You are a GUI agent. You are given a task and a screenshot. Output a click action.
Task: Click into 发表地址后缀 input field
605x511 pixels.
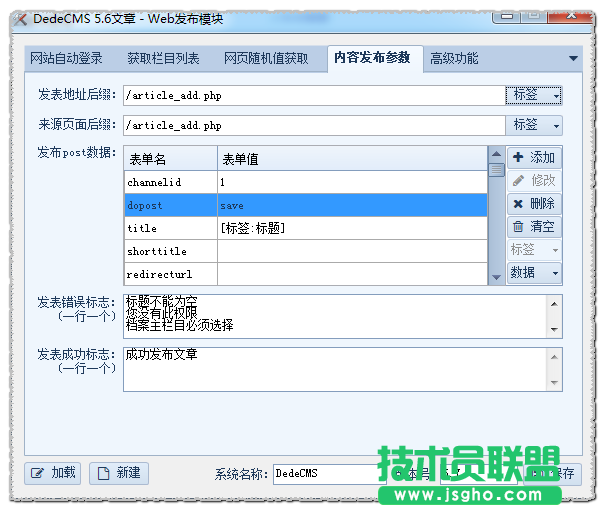[314, 95]
